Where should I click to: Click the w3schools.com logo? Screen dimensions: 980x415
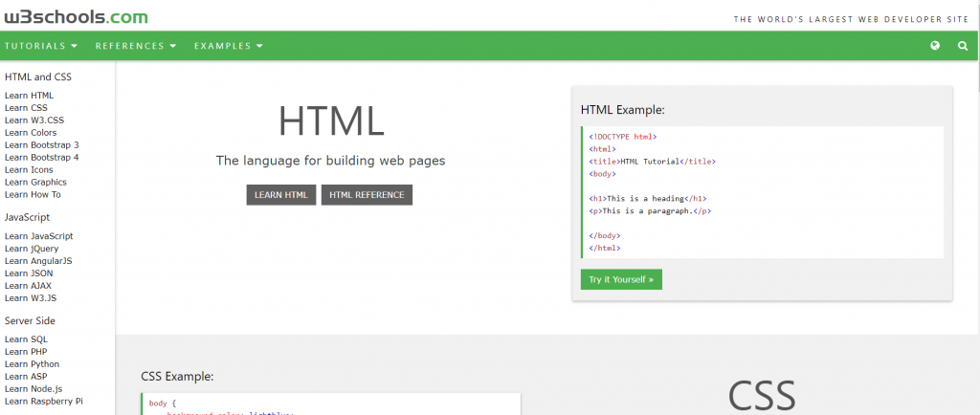click(x=76, y=17)
